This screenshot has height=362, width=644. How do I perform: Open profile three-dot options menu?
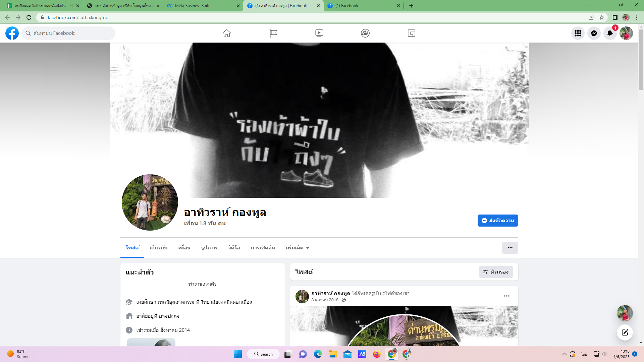pyautogui.click(x=510, y=248)
